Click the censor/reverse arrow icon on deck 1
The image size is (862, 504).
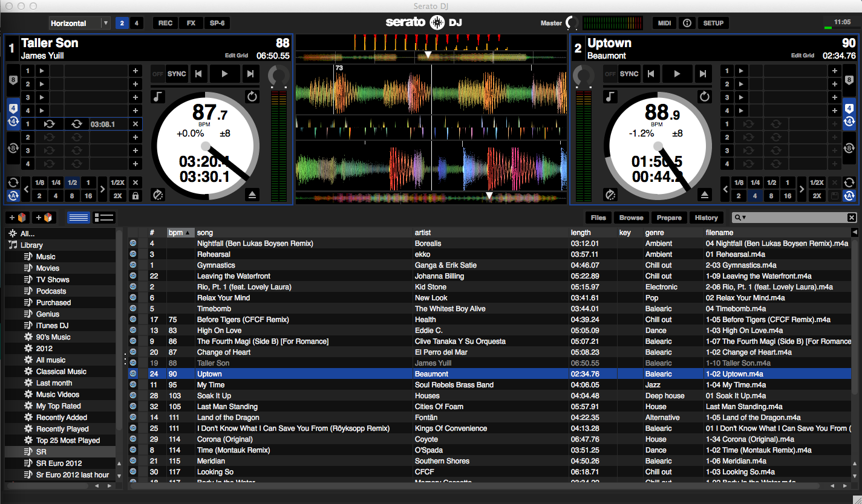tap(252, 97)
